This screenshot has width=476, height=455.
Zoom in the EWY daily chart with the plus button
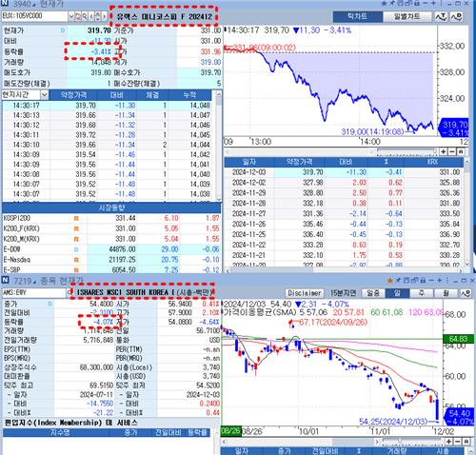click(448, 442)
